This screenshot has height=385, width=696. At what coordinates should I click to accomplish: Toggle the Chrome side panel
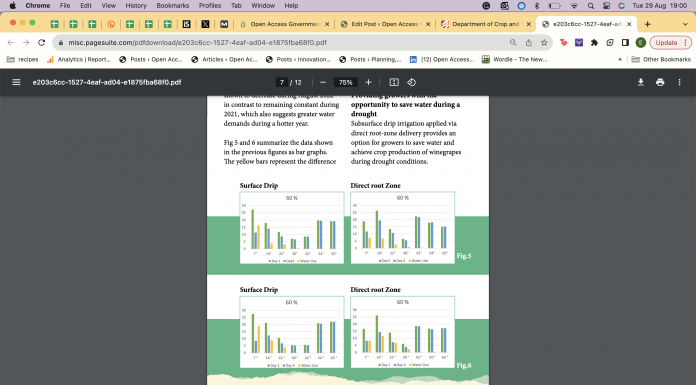(625, 43)
